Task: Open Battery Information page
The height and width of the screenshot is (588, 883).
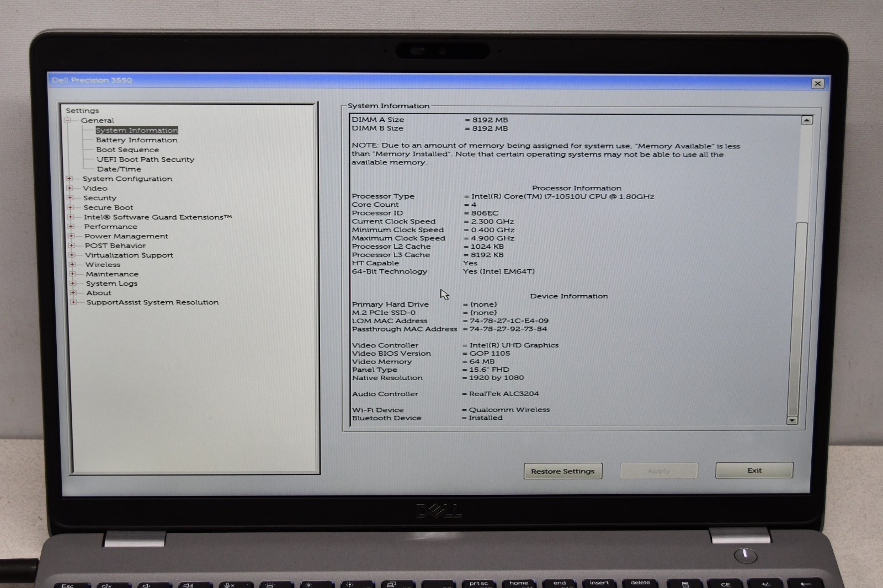Action: (x=137, y=140)
